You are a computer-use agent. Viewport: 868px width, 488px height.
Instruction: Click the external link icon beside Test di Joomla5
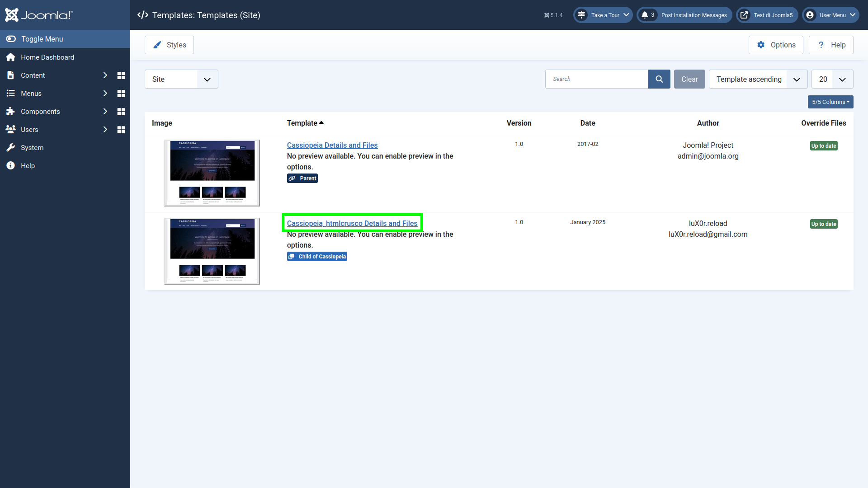(744, 15)
